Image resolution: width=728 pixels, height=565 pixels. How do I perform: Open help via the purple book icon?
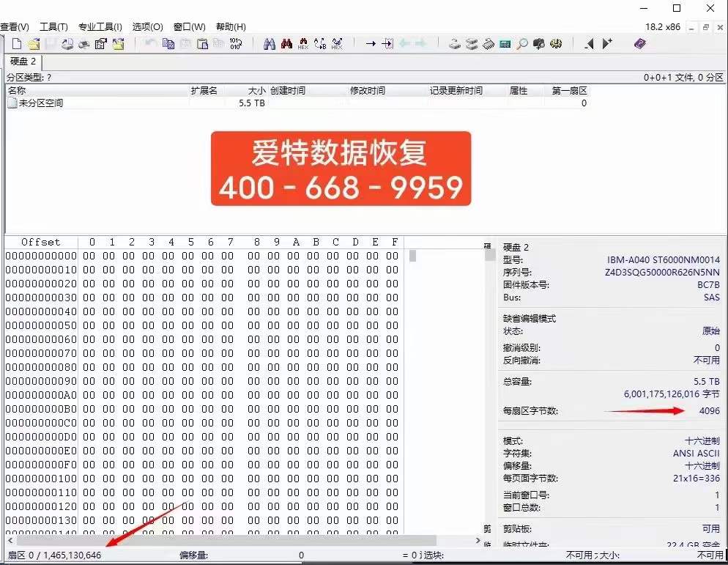point(639,43)
